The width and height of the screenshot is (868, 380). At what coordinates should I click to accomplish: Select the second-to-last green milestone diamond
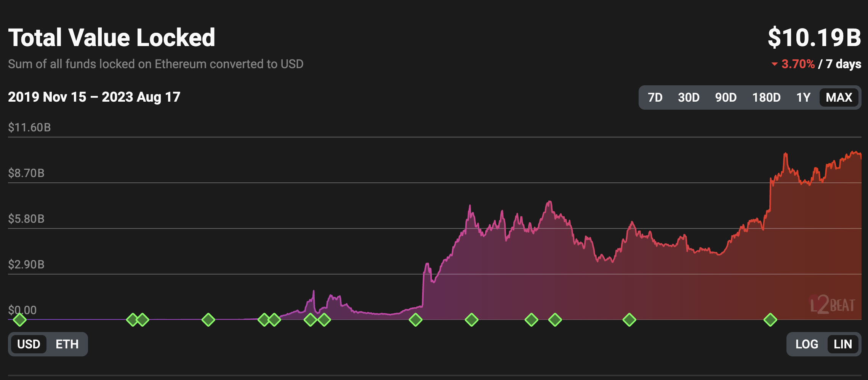coord(629,320)
